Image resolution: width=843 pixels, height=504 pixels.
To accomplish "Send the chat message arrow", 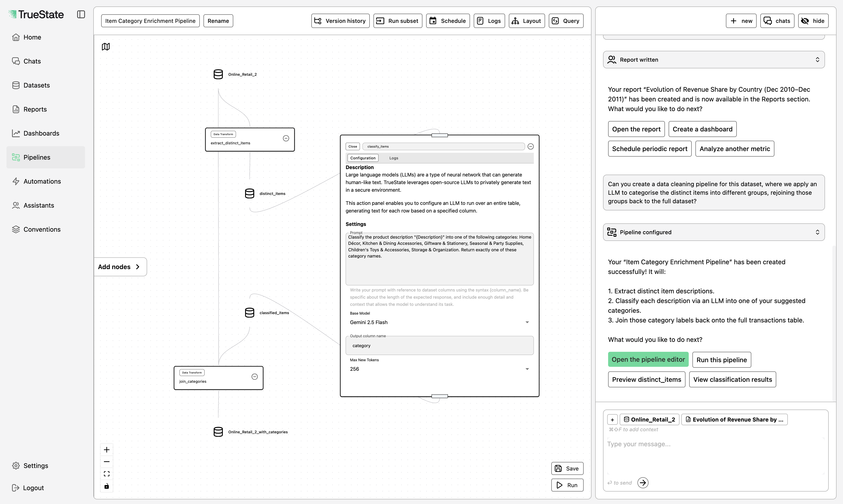I will click(x=643, y=483).
